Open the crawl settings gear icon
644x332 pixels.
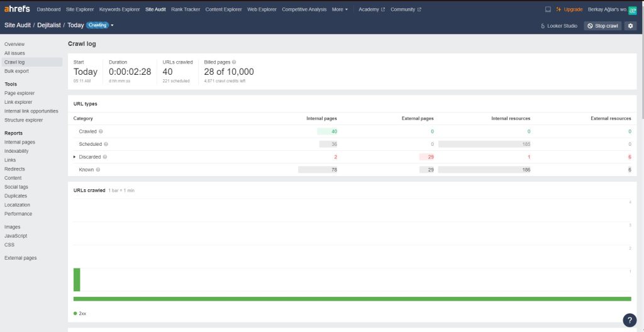click(x=630, y=26)
